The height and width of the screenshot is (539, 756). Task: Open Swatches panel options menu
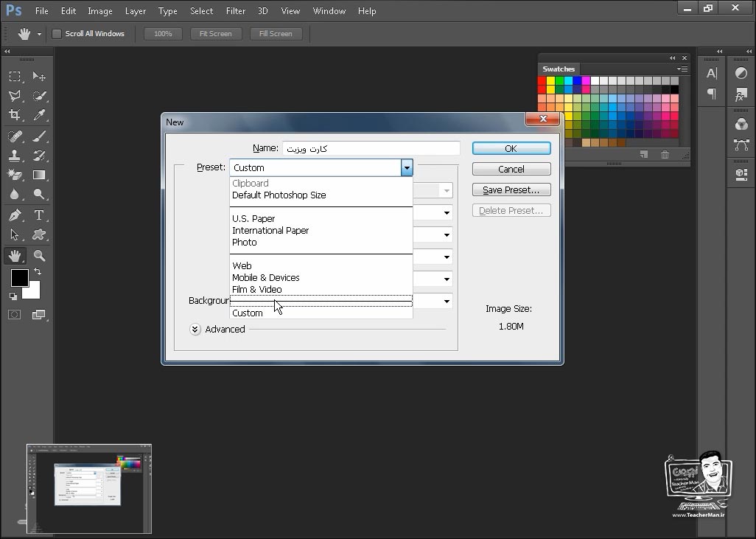coord(682,69)
